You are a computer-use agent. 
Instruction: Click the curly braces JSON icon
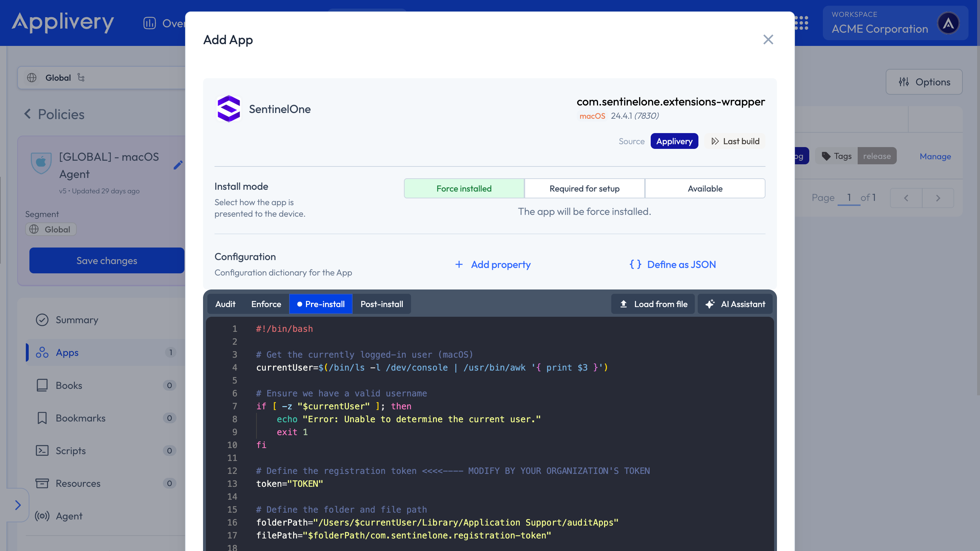(x=635, y=264)
